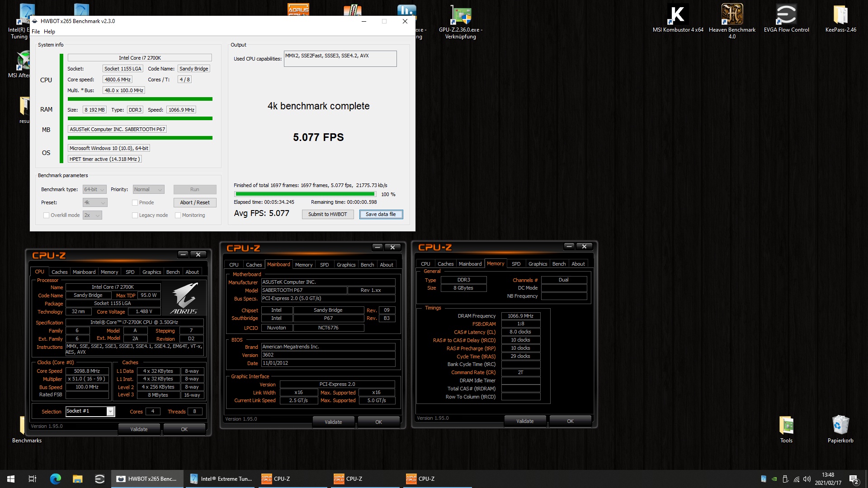Viewport: 868px width, 488px height.
Task: Switch to first CPU-Z taskbar item
Action: [x=292, y=479]
